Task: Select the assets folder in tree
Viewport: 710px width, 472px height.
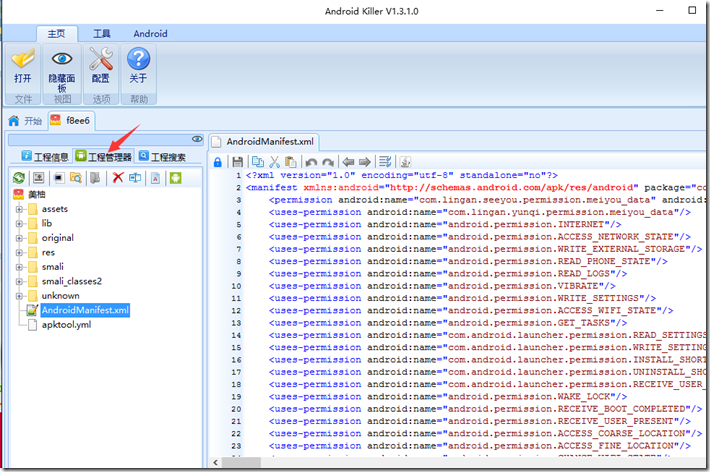Action: [x=55, y=209]
